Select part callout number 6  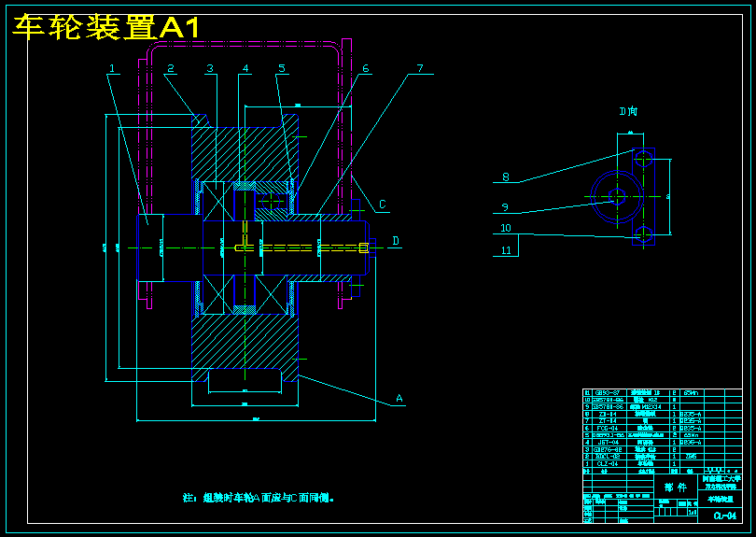pos(366,68)
